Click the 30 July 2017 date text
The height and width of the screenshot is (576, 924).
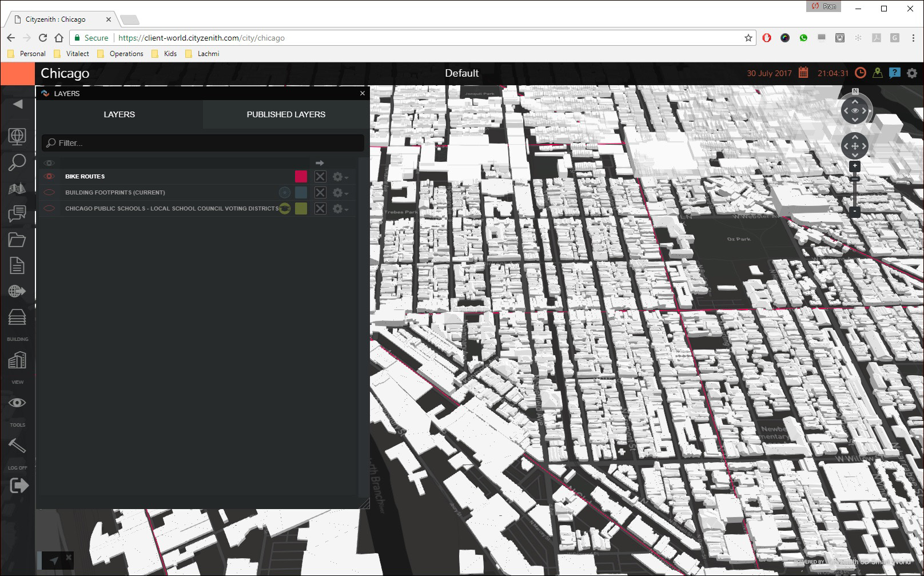[770, 73]
